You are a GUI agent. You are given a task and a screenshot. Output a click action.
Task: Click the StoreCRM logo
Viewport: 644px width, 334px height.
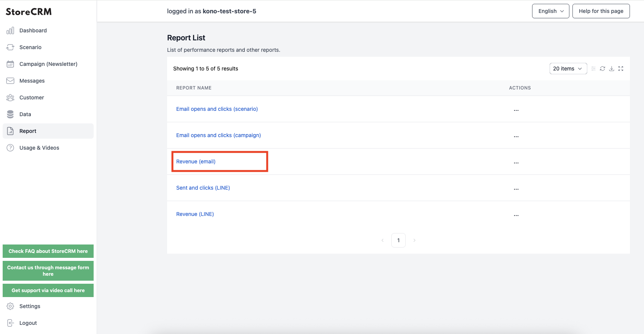tap(29, 12)
